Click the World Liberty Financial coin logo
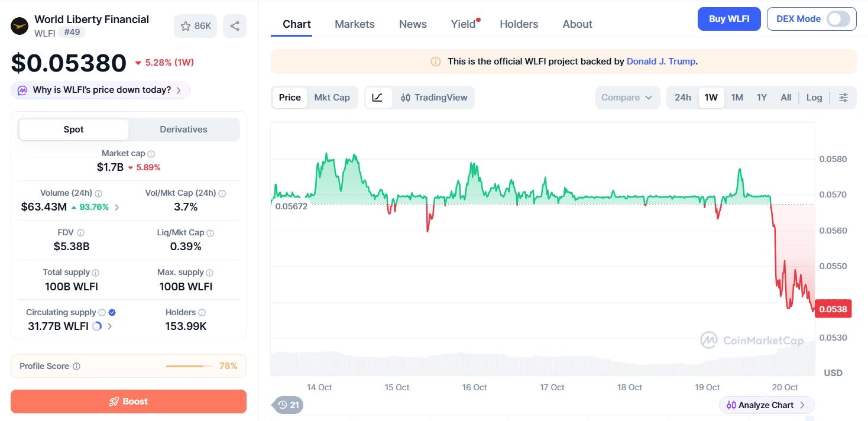This screenshot has height=421, width=868. (x=20, y=26)
